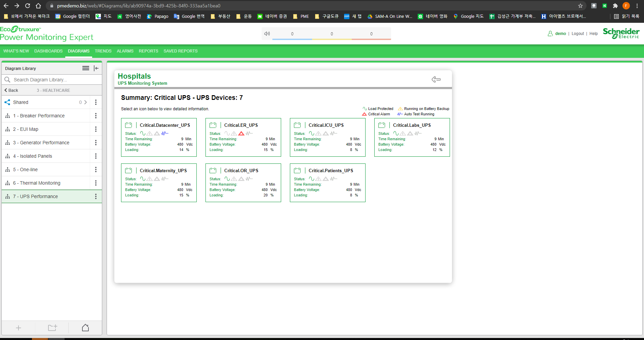Open Critical.Datacenter_UPS details
644x340 pixels.
point(159,137)
